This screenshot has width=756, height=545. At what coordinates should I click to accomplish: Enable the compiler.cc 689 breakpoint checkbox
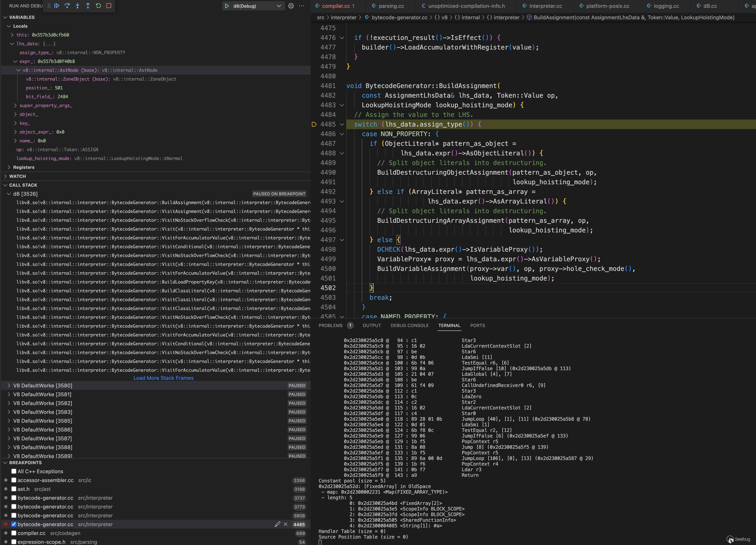tap(14, 533)
